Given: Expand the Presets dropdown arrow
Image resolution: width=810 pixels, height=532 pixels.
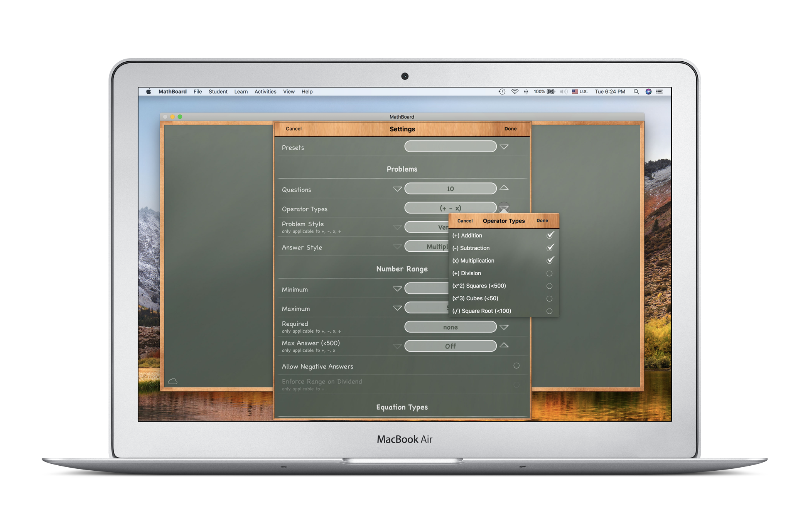Looking at the screenshot, I should (x=504, y=147).
